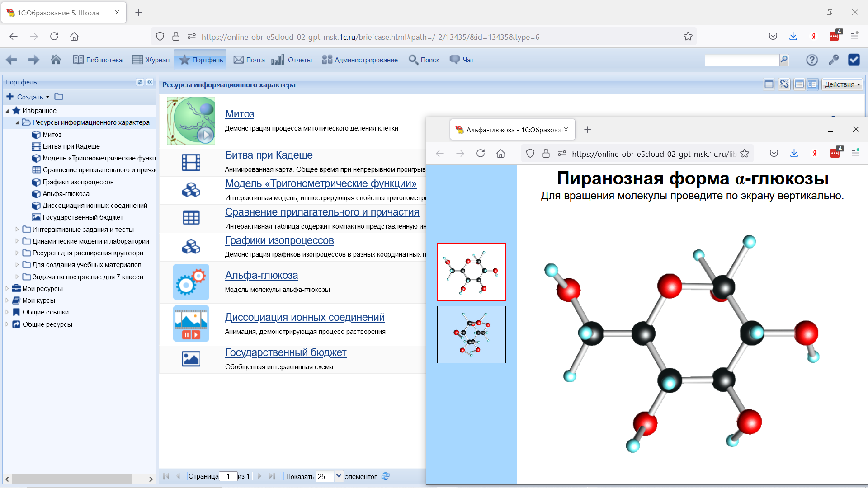Click the blue checkmark icon in toolbar
Viewport: 868px width, 488px height.
854,60
